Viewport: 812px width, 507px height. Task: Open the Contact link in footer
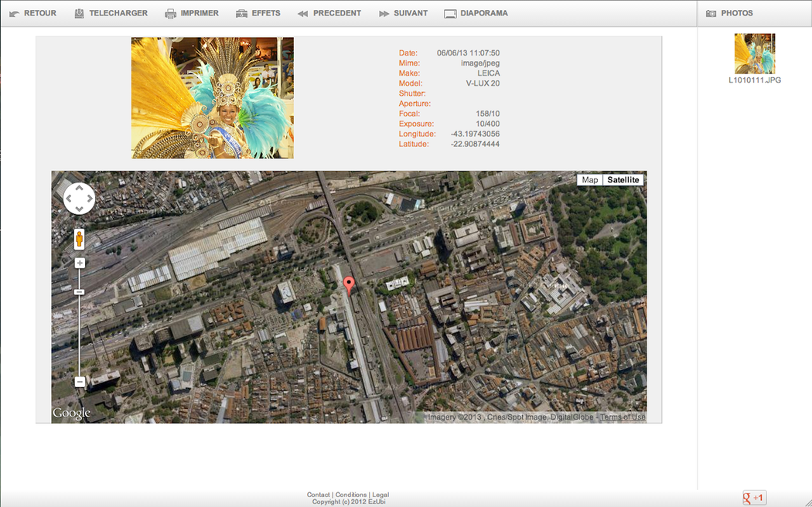(318, 495)
